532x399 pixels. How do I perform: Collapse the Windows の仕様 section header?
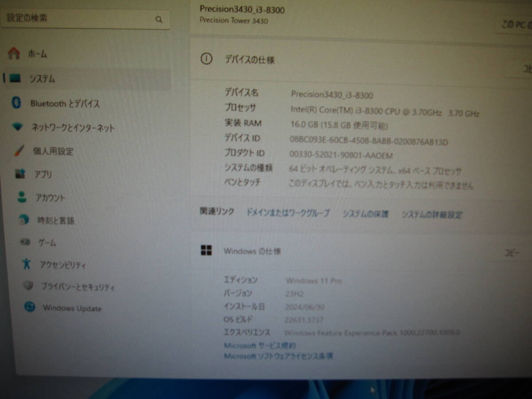coord(362,251)
